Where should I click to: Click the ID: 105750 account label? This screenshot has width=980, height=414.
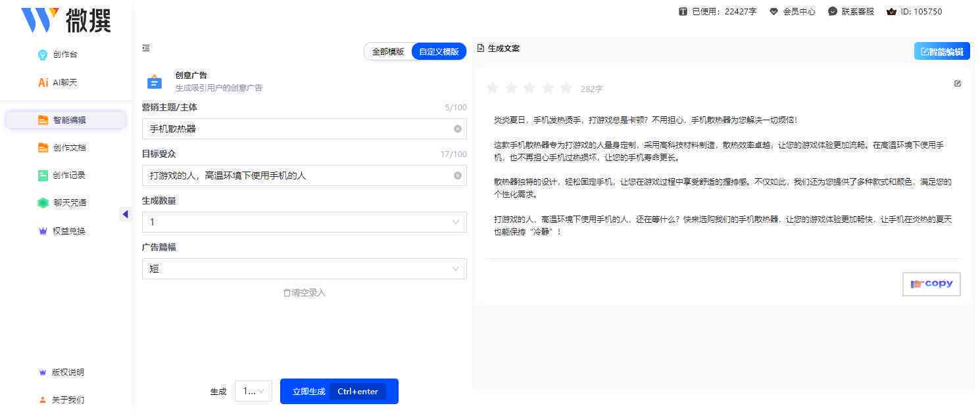click(914, 11)
